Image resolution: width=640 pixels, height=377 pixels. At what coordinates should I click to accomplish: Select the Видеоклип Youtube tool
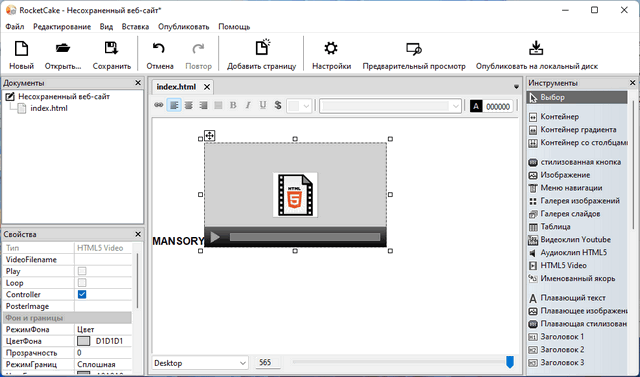(575, 240)
